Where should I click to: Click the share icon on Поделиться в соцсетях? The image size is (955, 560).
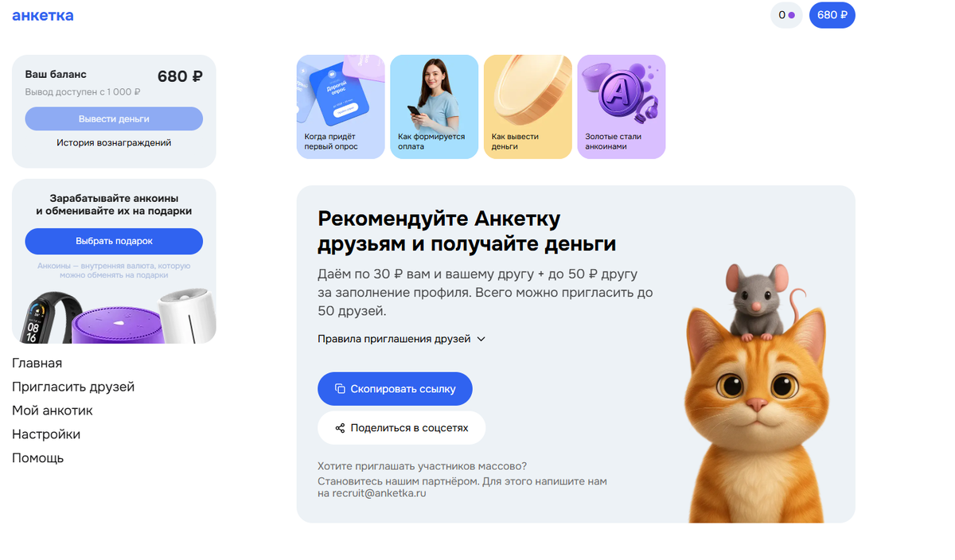coord(340,428)
